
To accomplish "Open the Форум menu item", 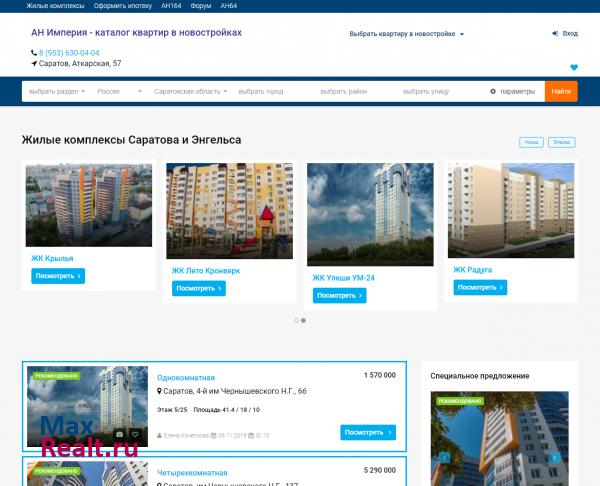I will coord(201,6).
